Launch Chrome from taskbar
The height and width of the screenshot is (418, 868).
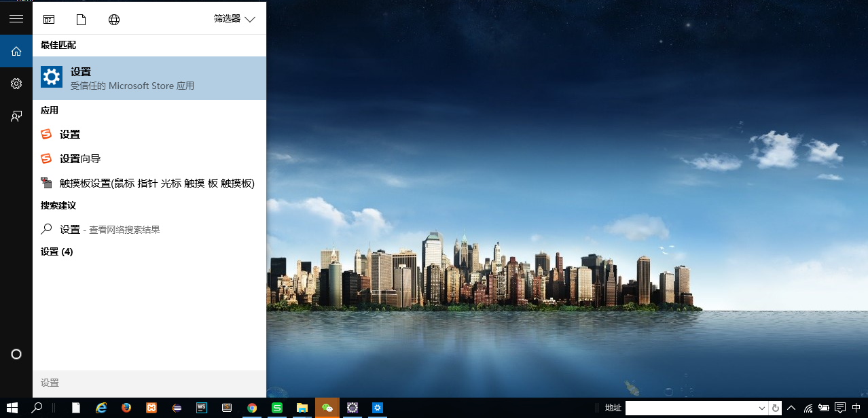point(252,408)
